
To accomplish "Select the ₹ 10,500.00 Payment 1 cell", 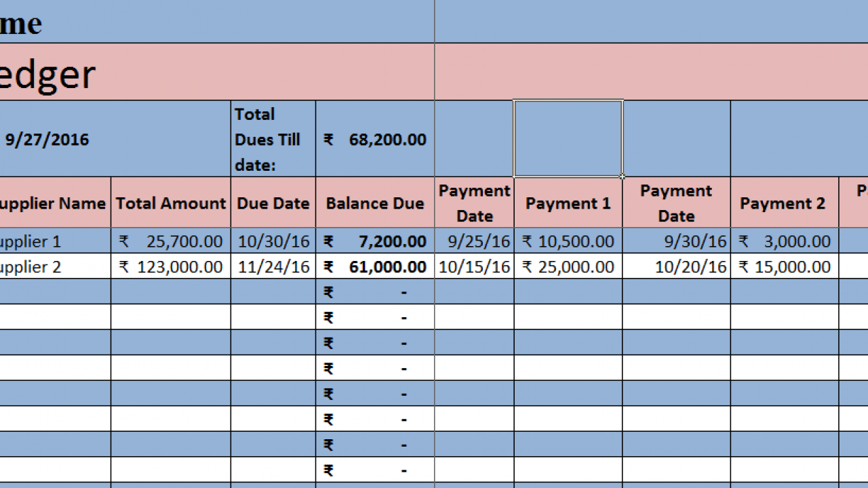I will (x=568, y=241).
